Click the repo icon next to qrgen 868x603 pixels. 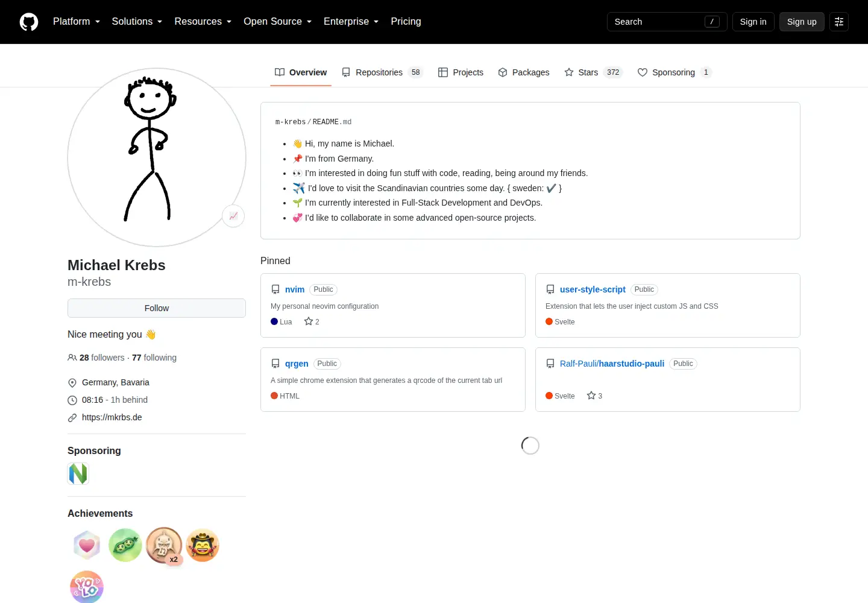pos(275,364)
